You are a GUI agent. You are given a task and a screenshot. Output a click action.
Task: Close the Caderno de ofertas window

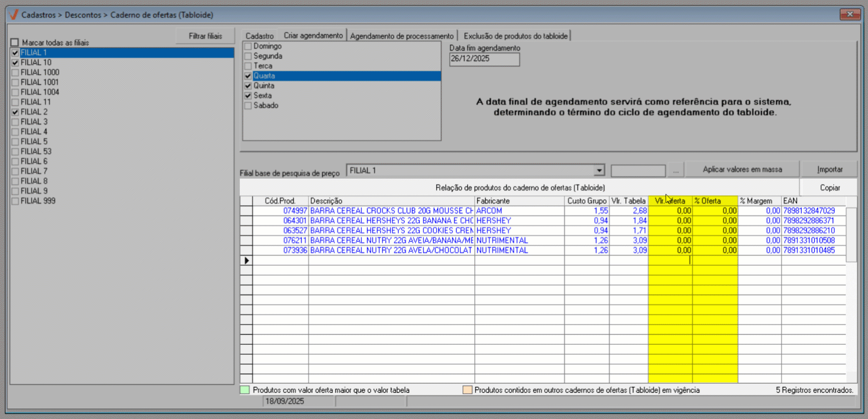click(x=850, y=15)
